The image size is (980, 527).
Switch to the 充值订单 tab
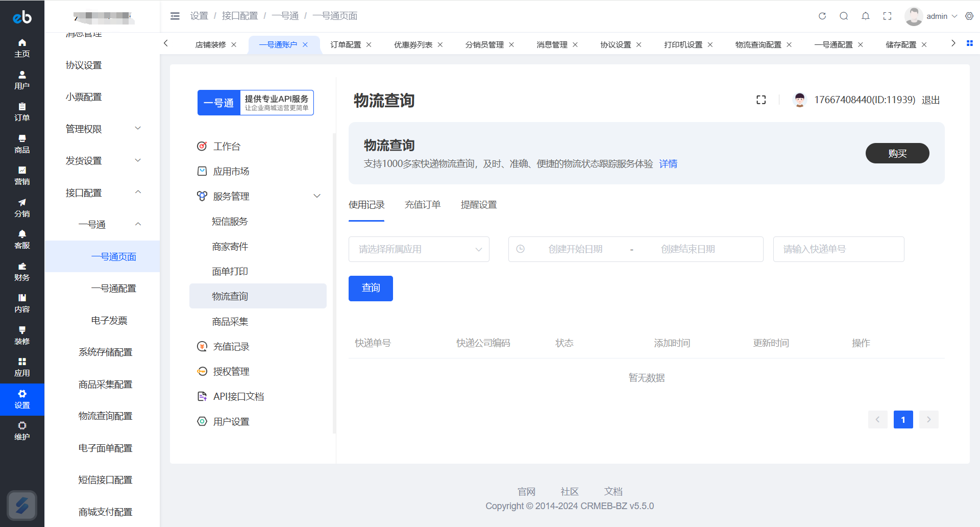point(423,205)
